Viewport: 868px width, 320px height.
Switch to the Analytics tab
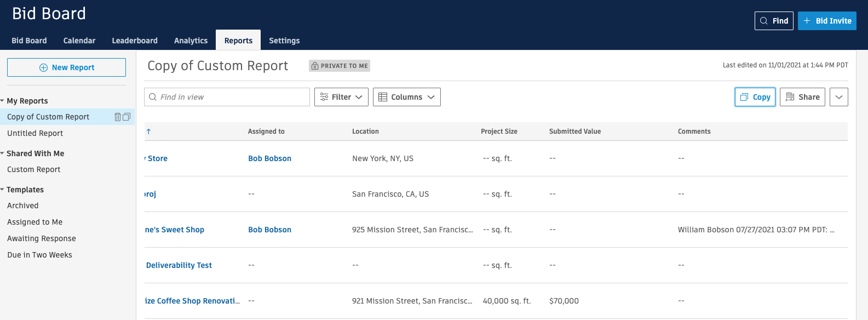(191, 41)
